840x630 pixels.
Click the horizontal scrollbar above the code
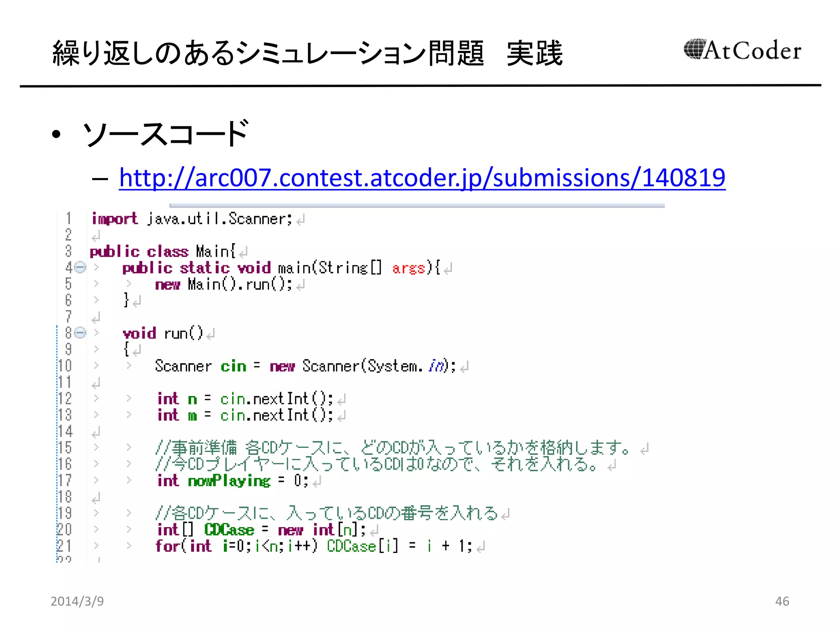(x=417, y=205)
